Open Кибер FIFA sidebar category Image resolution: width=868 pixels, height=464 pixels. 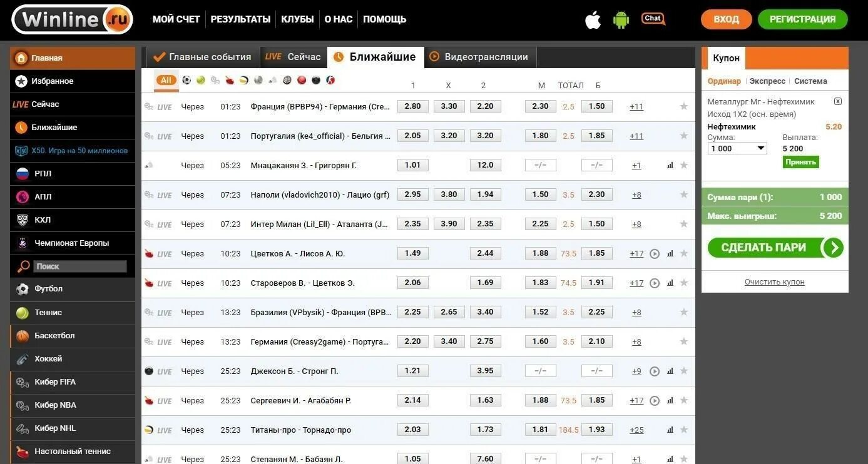pos(73,382)
